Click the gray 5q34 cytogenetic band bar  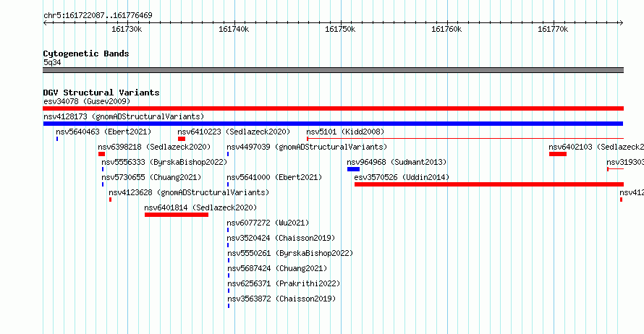[x=333, y=70]
